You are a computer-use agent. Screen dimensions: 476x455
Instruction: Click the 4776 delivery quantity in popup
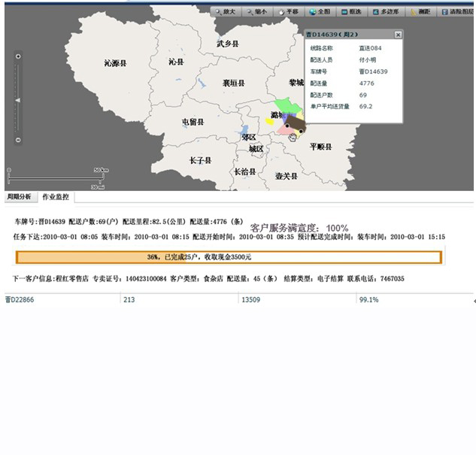tap(367, 83)
